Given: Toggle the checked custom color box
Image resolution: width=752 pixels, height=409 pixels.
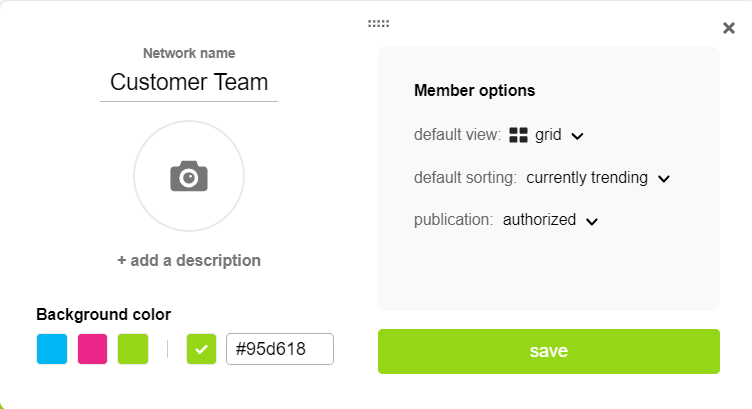Looking at the screenshot, I should 201,349.
